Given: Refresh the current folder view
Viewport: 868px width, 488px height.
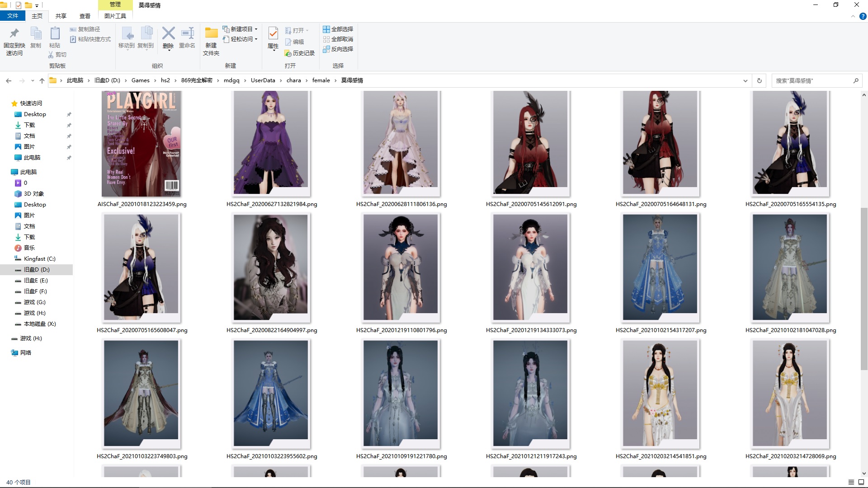Looking at the screenshot, I should 759,80.
